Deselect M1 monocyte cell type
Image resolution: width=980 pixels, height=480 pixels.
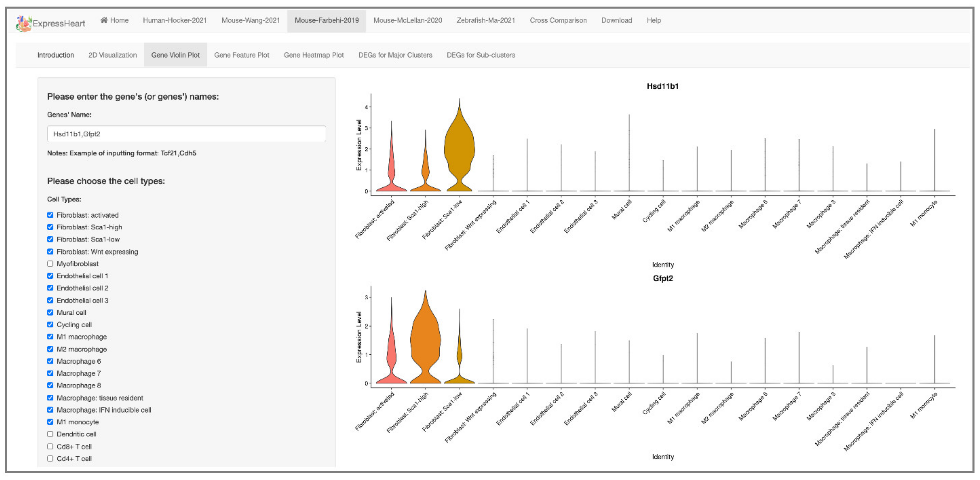tap(50, 422)
